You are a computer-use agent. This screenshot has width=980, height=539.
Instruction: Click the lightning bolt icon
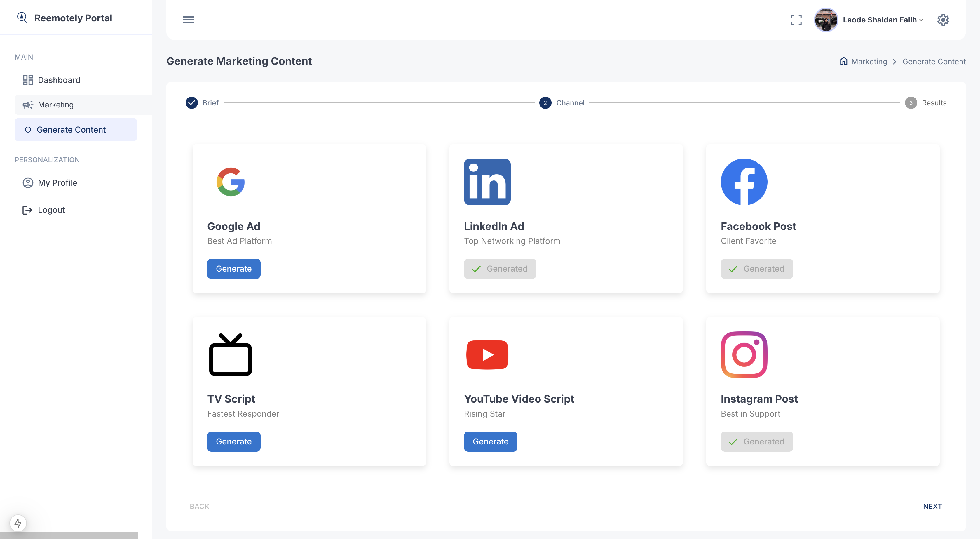pos(18,523)
